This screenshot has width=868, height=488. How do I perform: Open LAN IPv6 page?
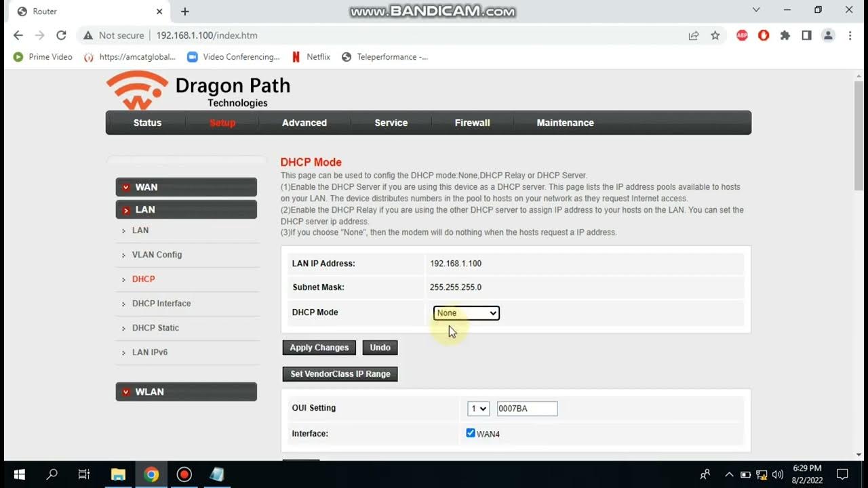pyautogui.click(x=150, y=352)
